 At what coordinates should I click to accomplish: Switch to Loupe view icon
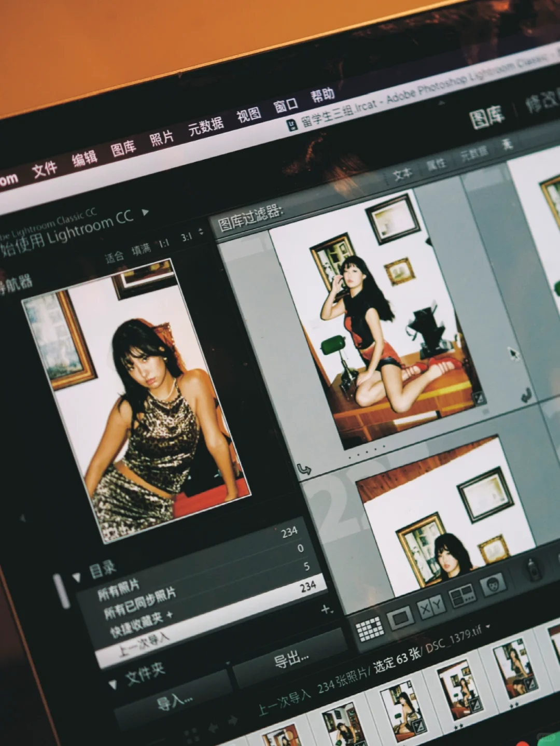(x=400, y=618)
